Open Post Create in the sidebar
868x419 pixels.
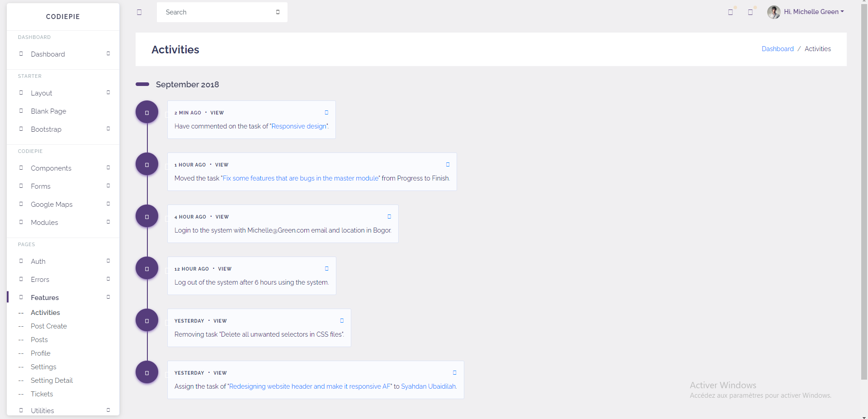(x=49, y=326)
